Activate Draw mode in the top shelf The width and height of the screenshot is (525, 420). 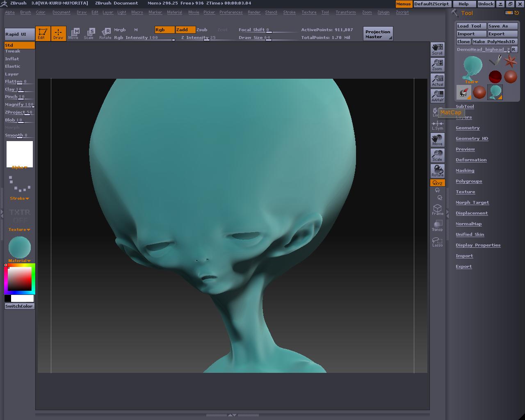[x=58, y=34]
